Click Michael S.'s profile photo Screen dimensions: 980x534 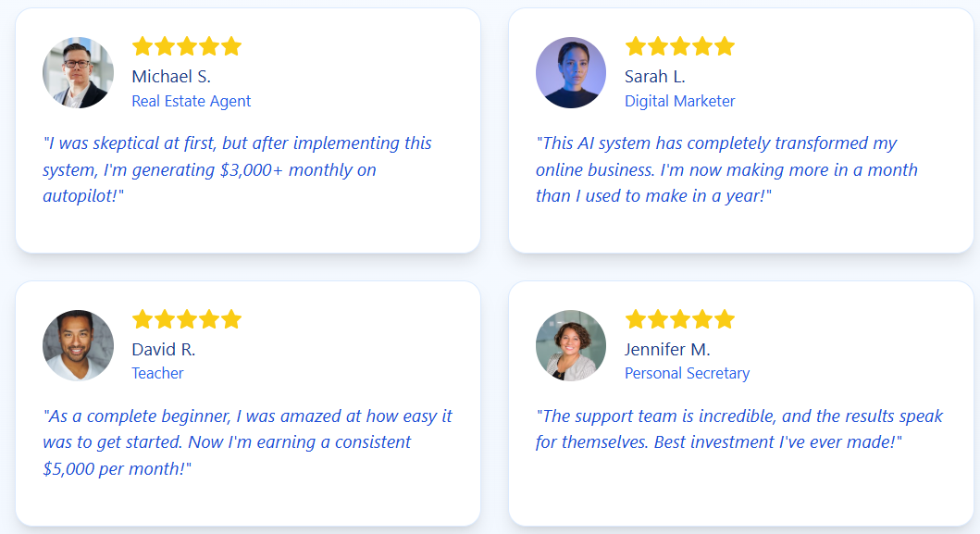[x=78, y=72]
